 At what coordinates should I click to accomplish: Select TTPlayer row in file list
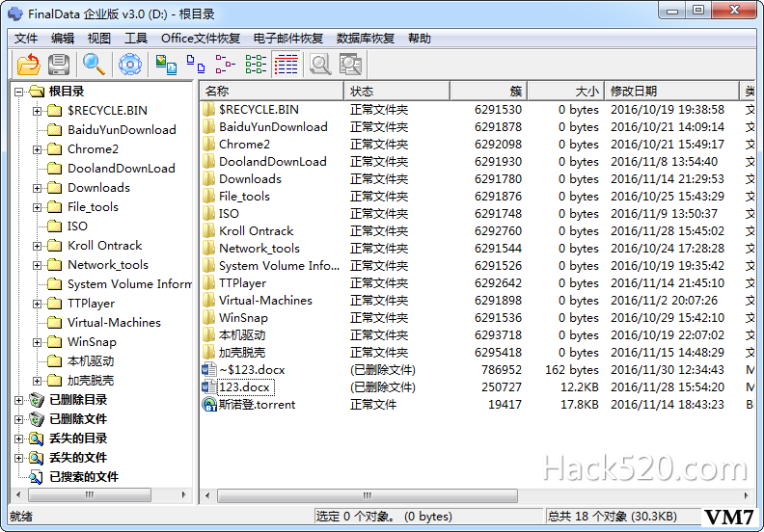[x=477, y=282]
